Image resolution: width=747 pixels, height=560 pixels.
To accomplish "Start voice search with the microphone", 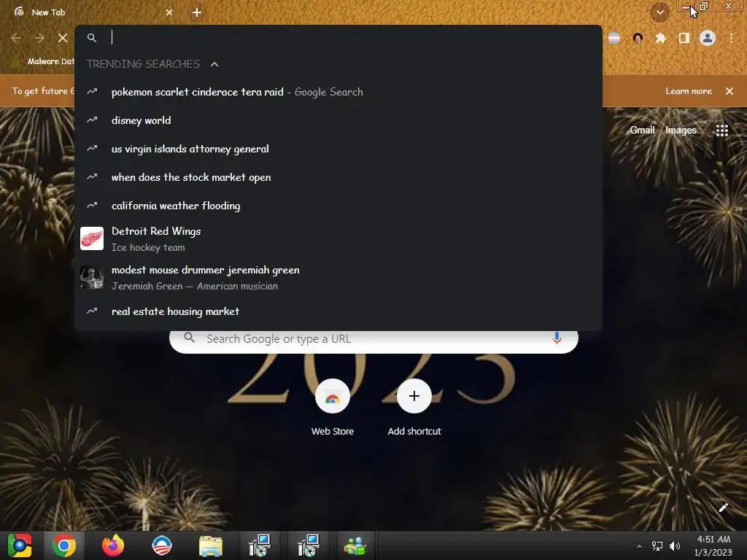I will click(x=557, y=338).
